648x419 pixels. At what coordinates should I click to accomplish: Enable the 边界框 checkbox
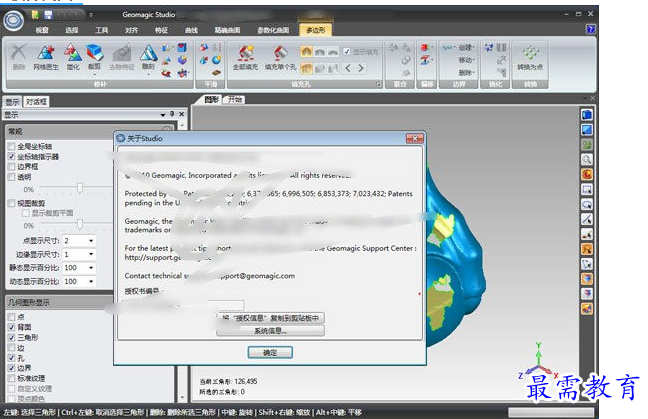[x=12, y=167]
